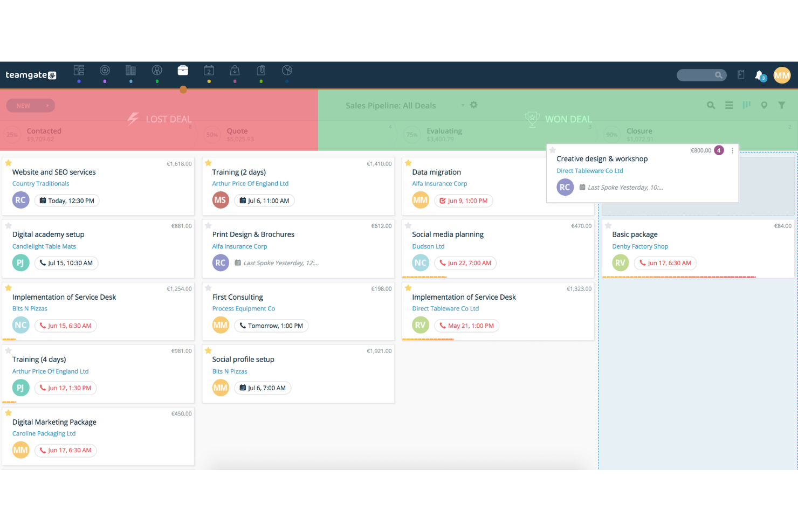This screenshot has height=532, width=798.
Task: Unstar the Digital Marketing Package deal
Action: coord(8,413)
